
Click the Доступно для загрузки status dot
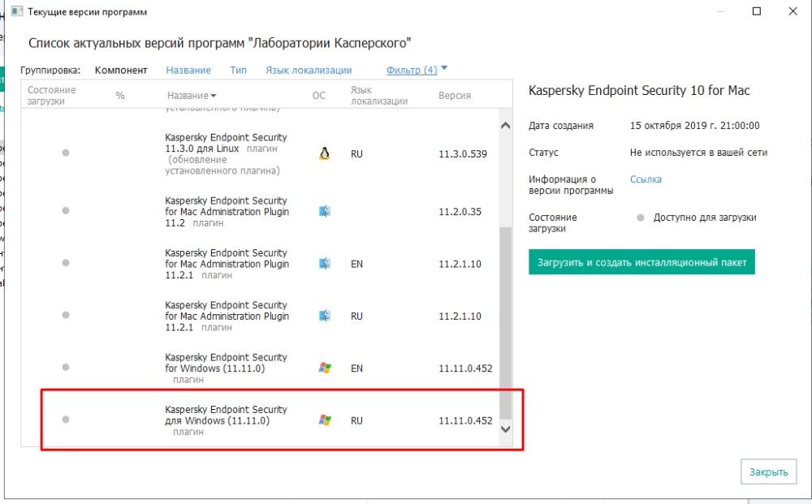pos(641,218)
